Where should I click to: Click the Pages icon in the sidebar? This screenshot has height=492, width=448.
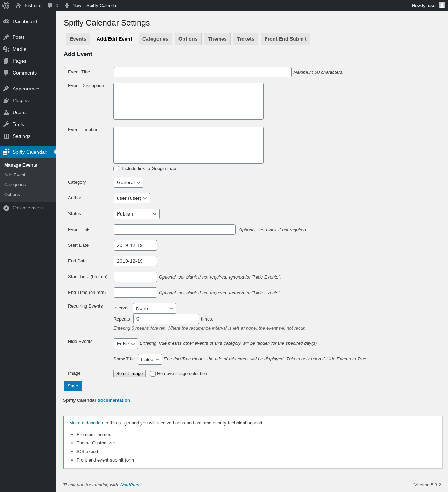tap(6, 61)
